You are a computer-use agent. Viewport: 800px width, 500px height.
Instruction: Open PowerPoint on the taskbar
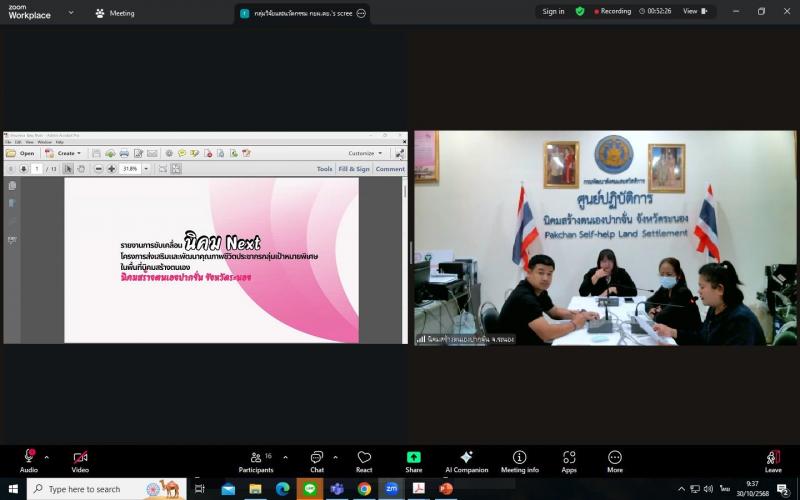[x=445, y=489]
